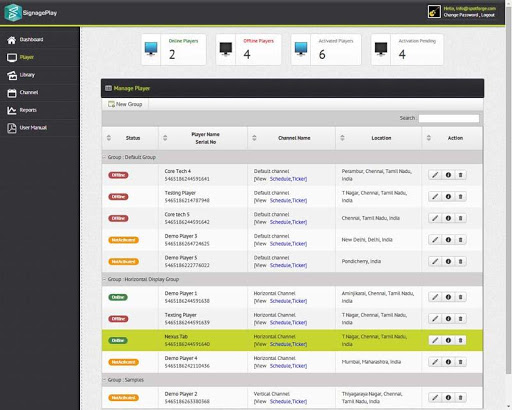Click the Logout link in header

pyautogui.click(x=488, y=15)
